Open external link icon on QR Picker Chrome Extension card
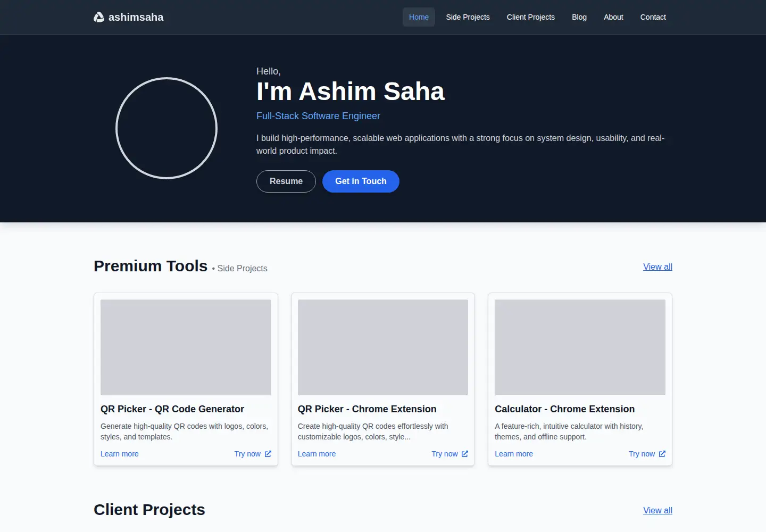766x532 pixels. pos(465,454)
